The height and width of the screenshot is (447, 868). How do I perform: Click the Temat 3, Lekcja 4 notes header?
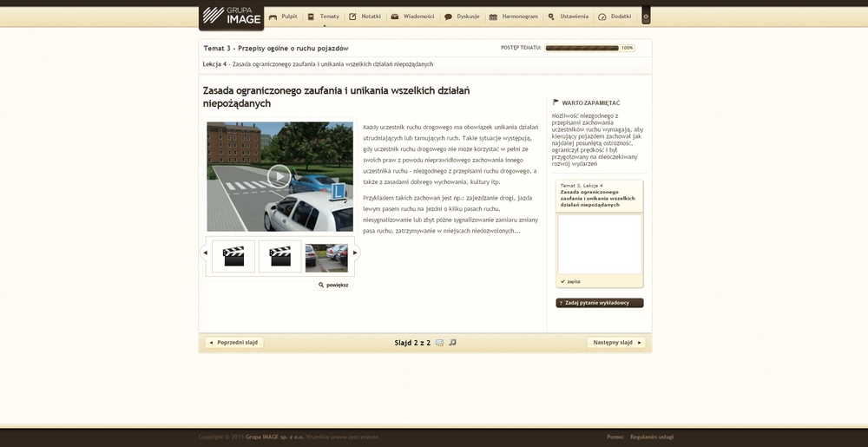click(600, 195)
